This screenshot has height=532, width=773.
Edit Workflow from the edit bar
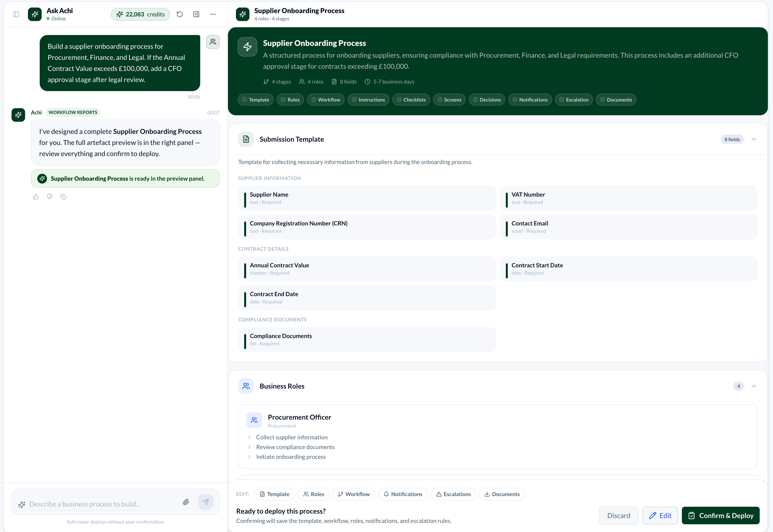(x=354, y=494)
